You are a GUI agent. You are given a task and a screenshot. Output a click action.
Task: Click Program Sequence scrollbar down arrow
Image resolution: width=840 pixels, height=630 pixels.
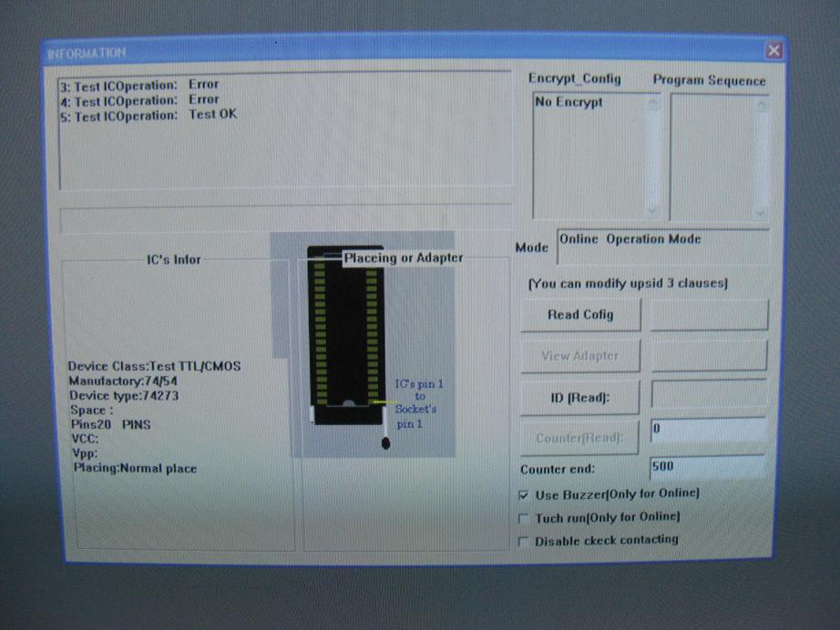pyautogui.click(x=762, y=211)
